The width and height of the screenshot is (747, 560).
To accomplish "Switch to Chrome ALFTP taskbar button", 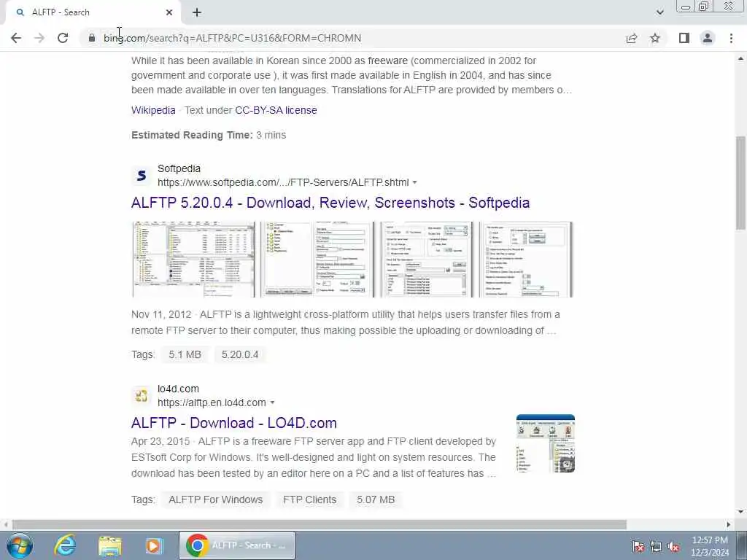I will pyautogui.click(x=237, y=545).
